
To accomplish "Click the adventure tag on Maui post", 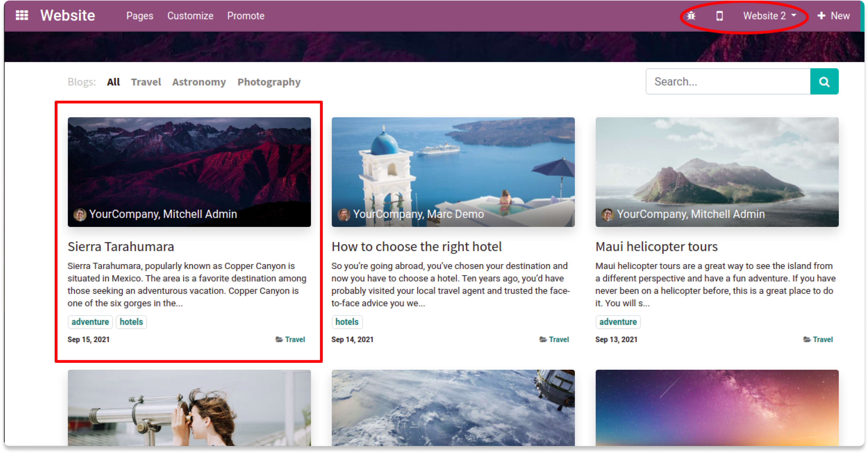I will click(x=618, y=322).
